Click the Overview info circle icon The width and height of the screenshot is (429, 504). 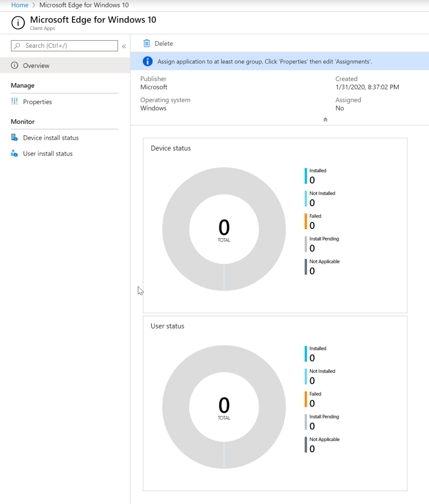tap(14, 65)
